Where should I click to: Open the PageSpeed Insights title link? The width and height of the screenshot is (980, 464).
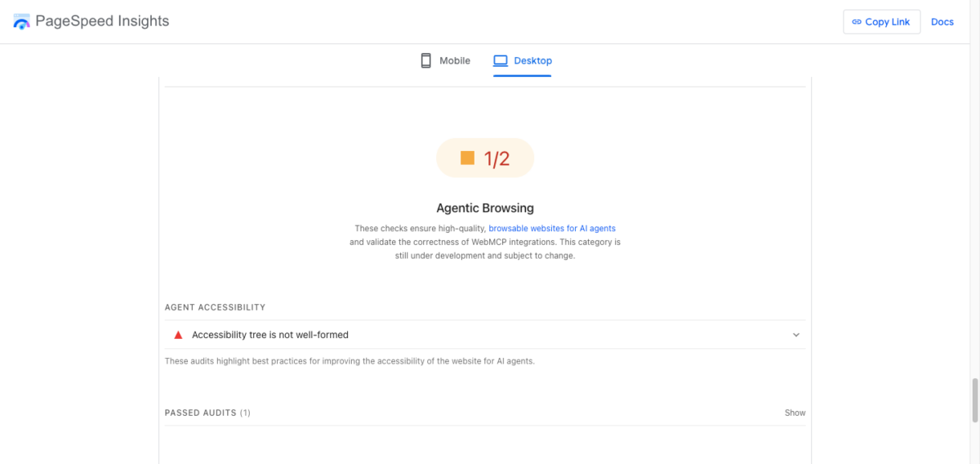coord(102,21)
